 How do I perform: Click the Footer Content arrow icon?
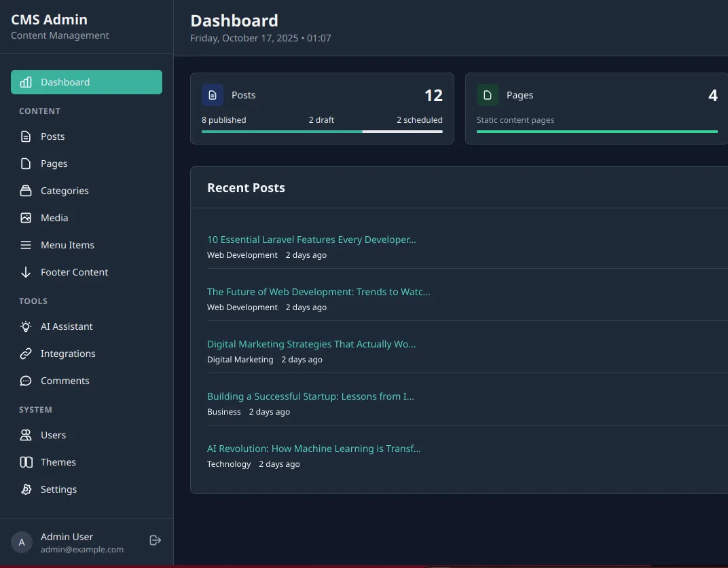click(x=24, y=271)
